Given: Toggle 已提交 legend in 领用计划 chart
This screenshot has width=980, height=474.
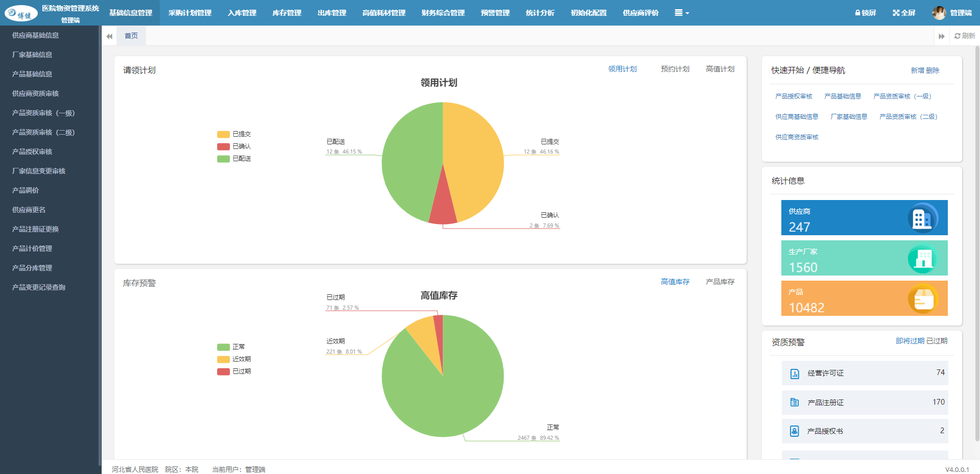Looking at the screenshot, I should [x=234, y=134].
